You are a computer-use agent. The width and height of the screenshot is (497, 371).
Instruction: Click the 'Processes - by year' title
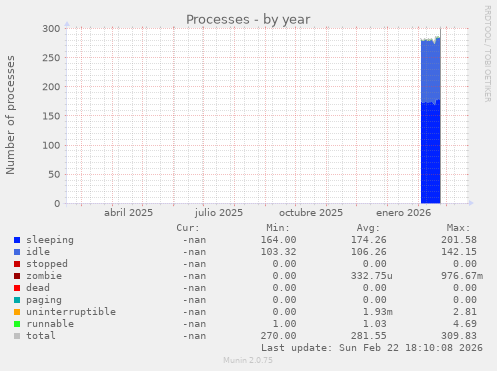[248, 20]
